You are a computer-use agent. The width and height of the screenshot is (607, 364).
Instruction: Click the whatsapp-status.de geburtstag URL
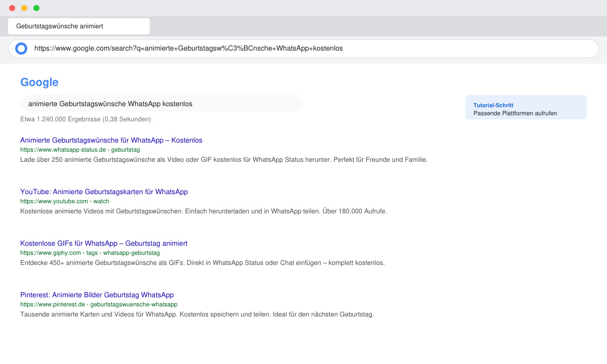[x=80, y=150]
